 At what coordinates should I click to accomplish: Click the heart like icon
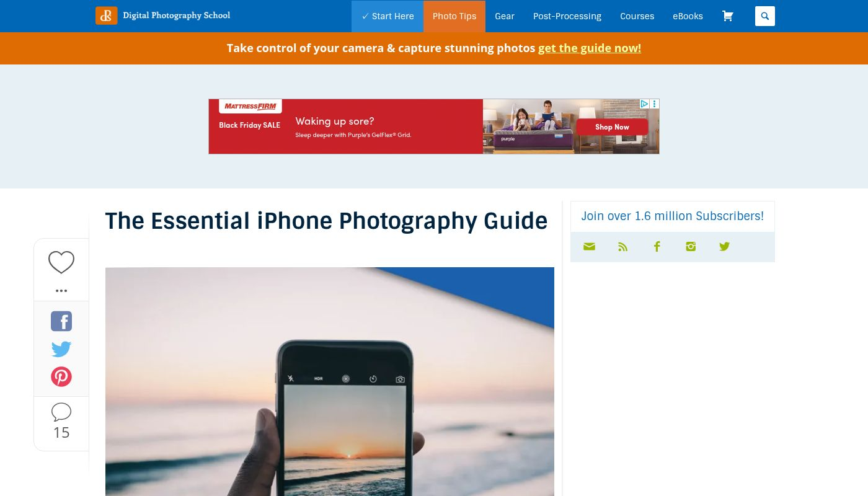(x=61, y=262)
